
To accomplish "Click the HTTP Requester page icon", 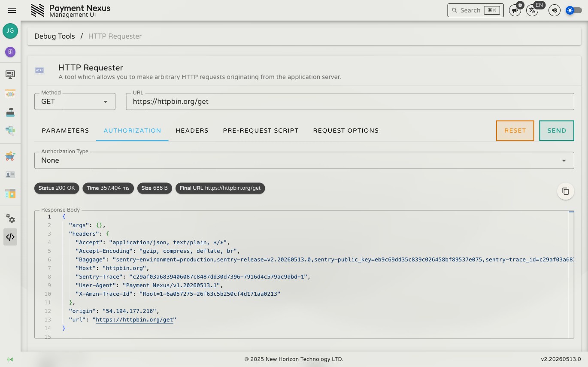I will (x=39, y=70).
